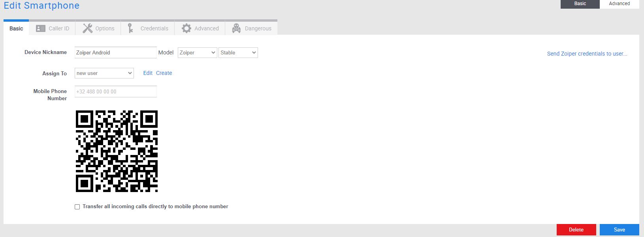Select Basic view mode at top right
The width and height of the screenshot is (644, 237).
[580, 4]
